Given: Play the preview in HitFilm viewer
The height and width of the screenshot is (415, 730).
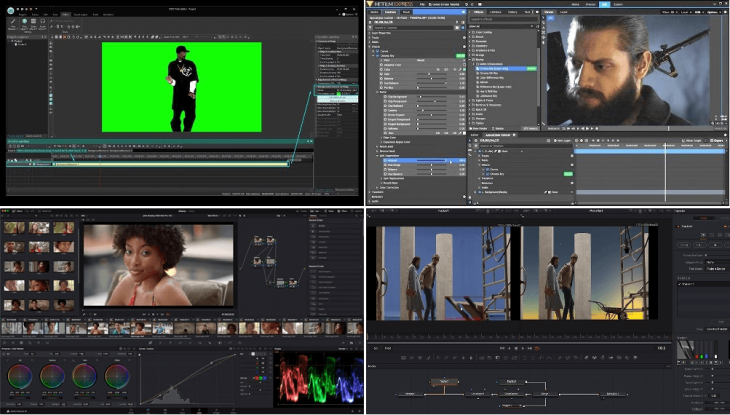Looking at the screenshot, I should coord(587,129).
